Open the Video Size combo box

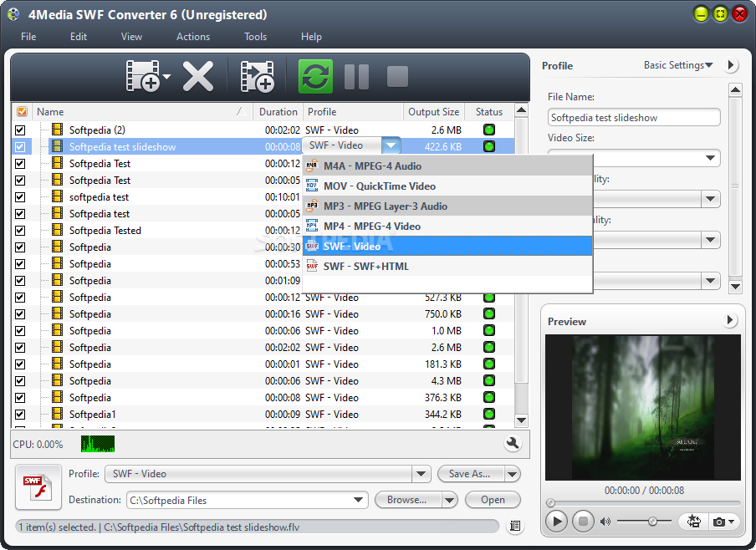[x=634, y=158]
